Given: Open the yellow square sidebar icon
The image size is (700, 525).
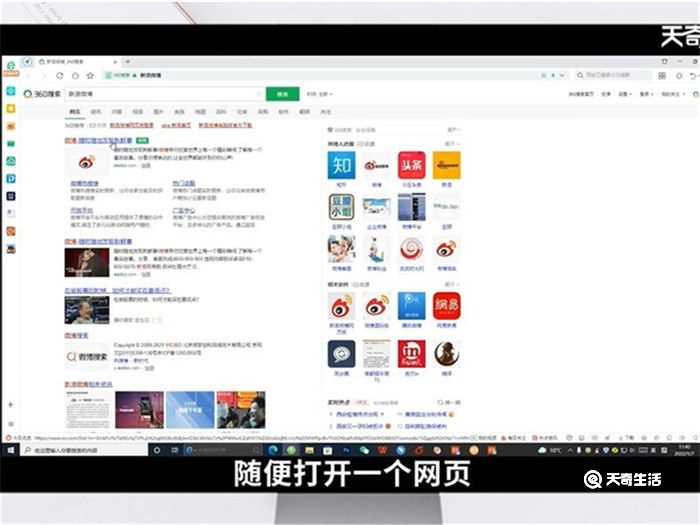Looking at the screenshot, I should [x=11, y=109].
